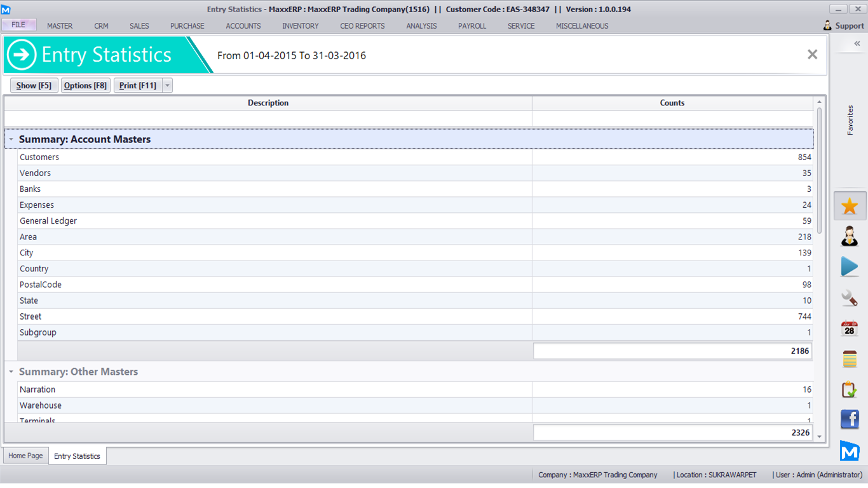The height and width of the screenshot is (488, 868).
Task: Open the Facebook icon in sidebar
Action: tap(850, 419)
